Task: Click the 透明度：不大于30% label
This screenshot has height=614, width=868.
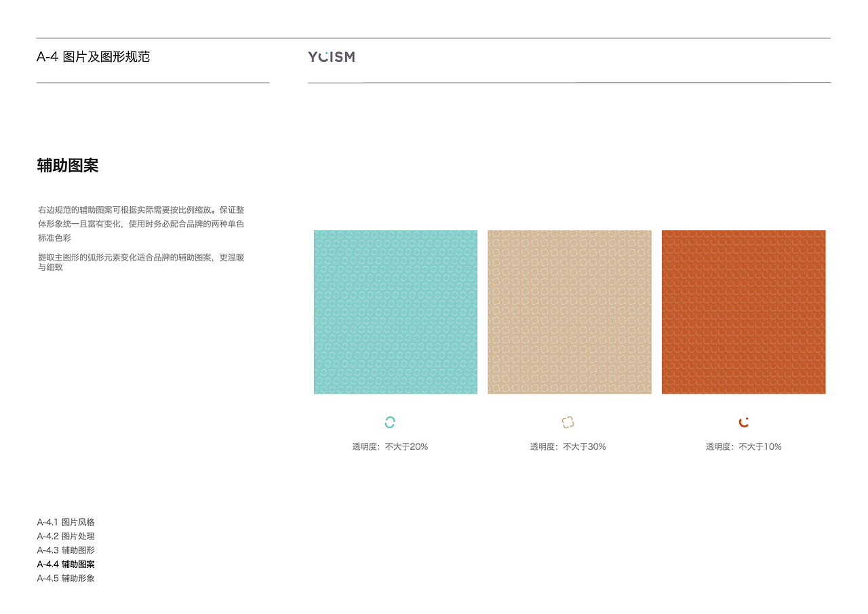Action: pos(568,447)
